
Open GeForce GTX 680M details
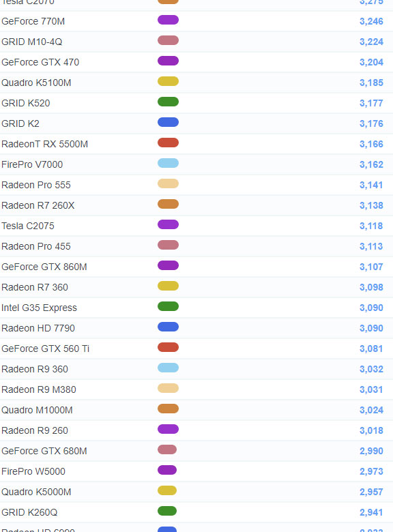[x=44, y=451]
